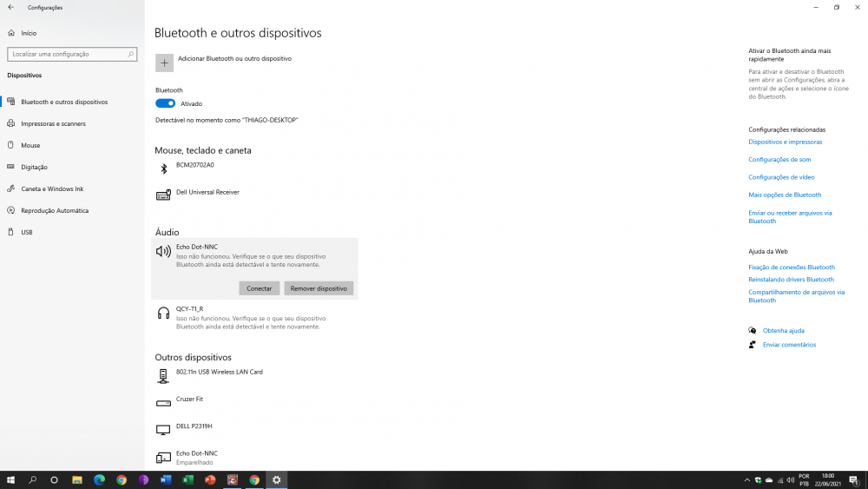Open Excel from the taskbar
This screenshot has width=868, height=489.
tap(187, 479)
